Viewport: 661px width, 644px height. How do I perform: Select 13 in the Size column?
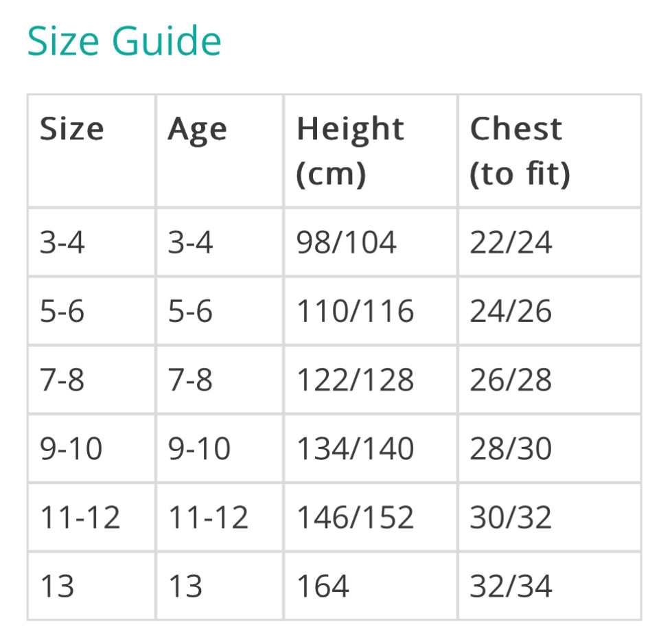(x=58, y=586)
